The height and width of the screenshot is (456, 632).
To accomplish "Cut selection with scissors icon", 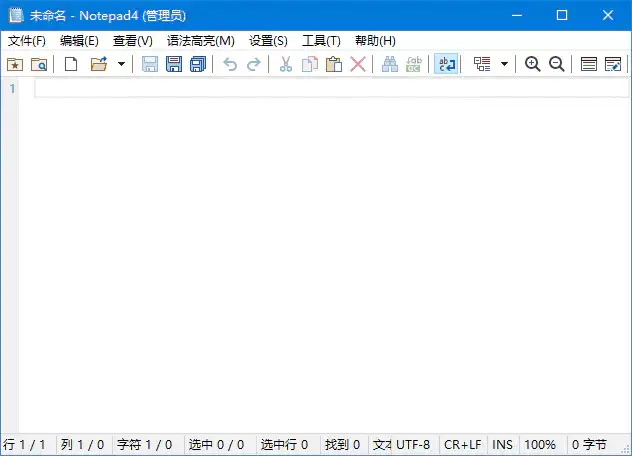I will coord(286,64).
